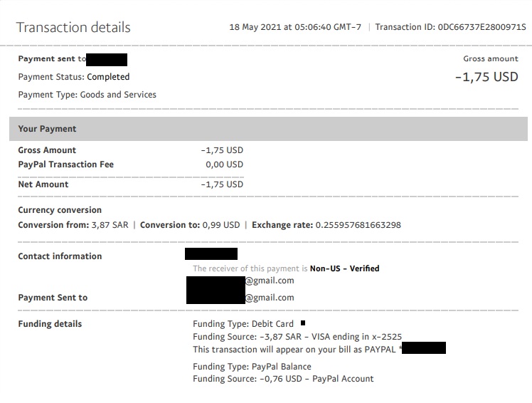The image size is (532, 403).
Task: Click the 0,00 USD transaction fee value
Action: point(223,164)
